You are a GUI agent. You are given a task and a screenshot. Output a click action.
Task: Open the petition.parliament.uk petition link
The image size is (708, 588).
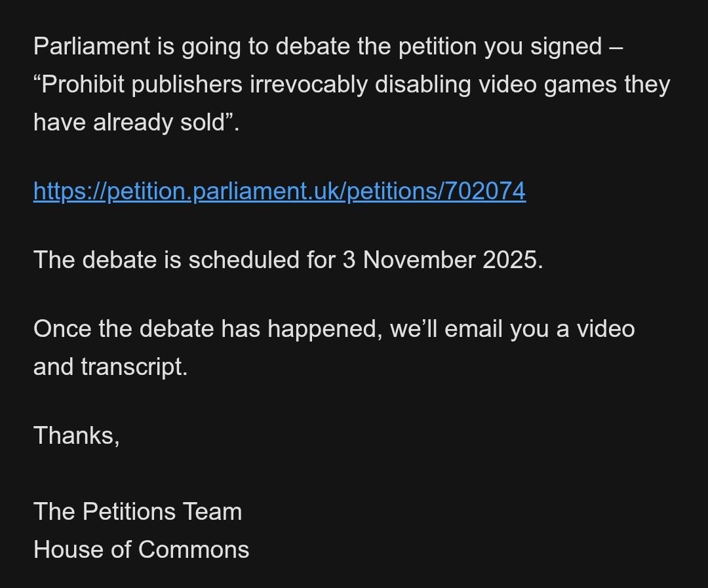click(279, 191)
